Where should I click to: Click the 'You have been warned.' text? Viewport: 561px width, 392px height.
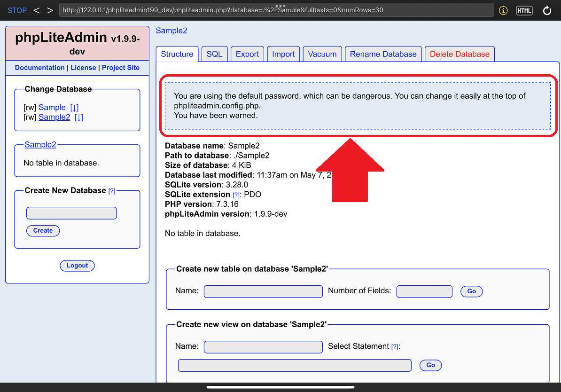[216, 115]
